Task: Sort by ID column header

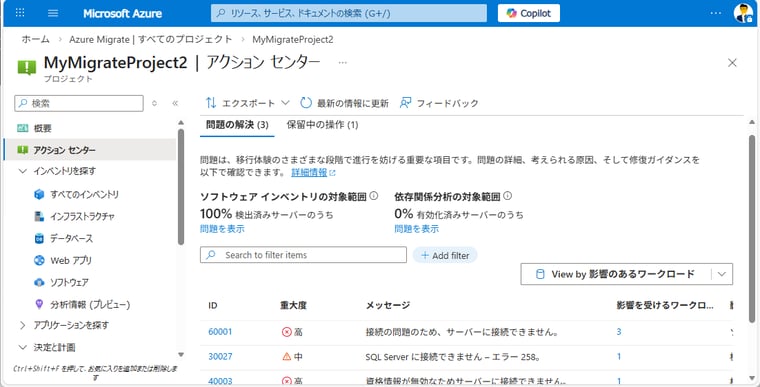Action: click(212, 305)
